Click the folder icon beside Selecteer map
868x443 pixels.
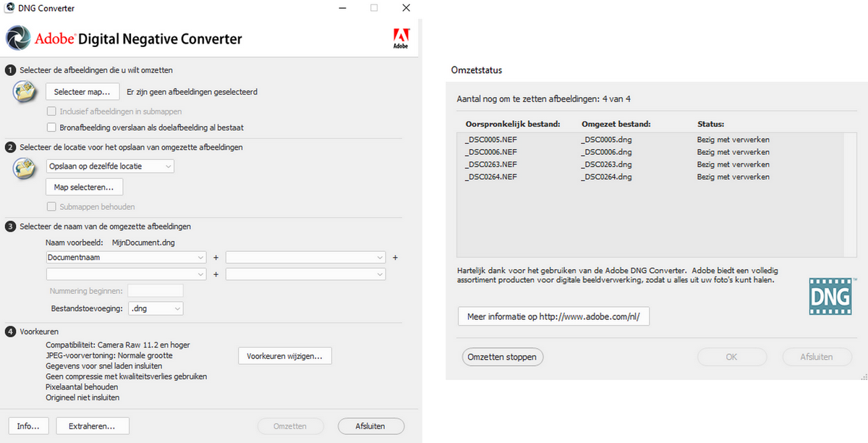(26, 92)
